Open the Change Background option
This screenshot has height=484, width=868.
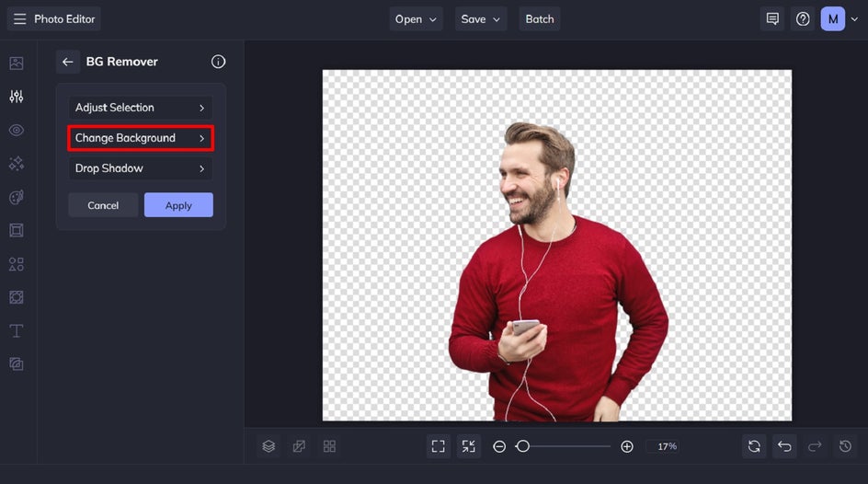141,138
